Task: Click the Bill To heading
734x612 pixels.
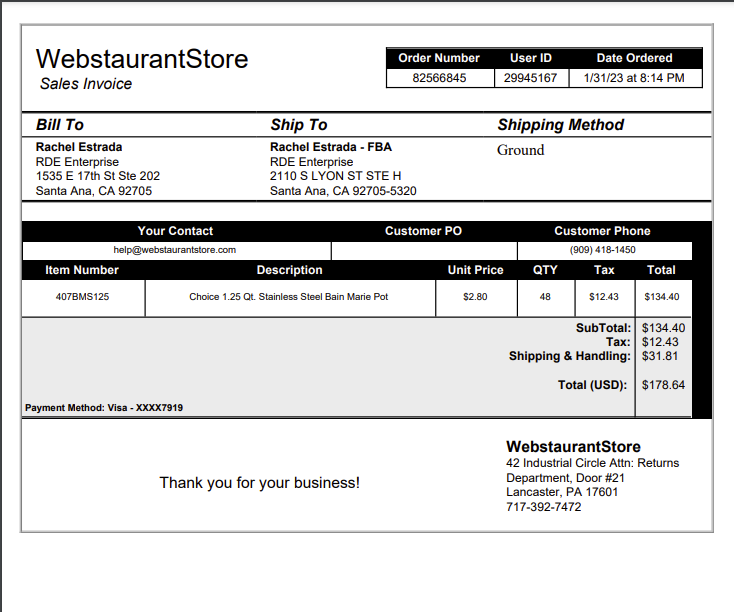Action: click(60, 125)
